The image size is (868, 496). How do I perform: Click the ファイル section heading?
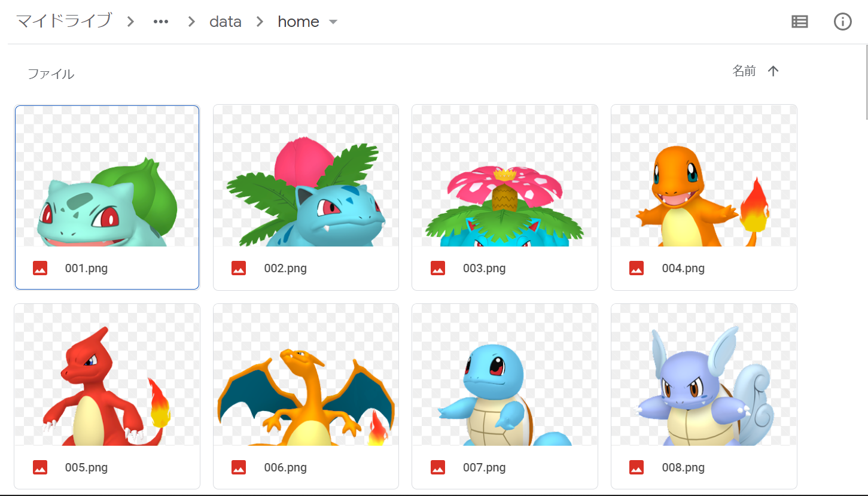51,74
